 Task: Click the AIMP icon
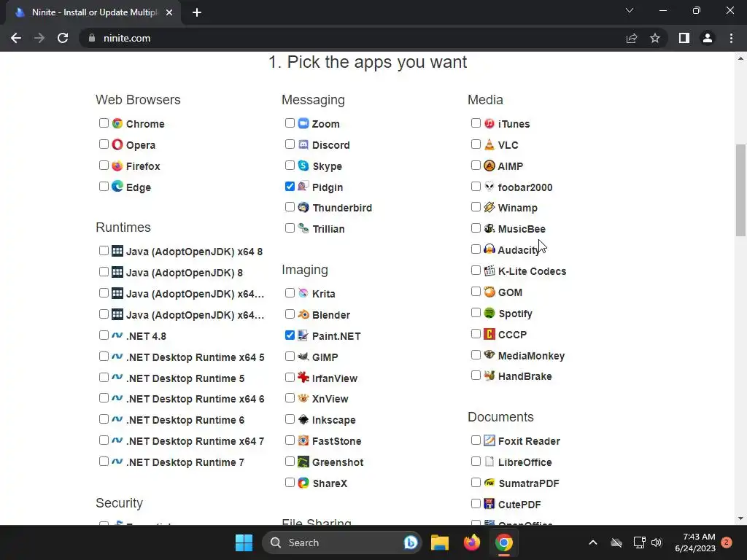point(489,166)
